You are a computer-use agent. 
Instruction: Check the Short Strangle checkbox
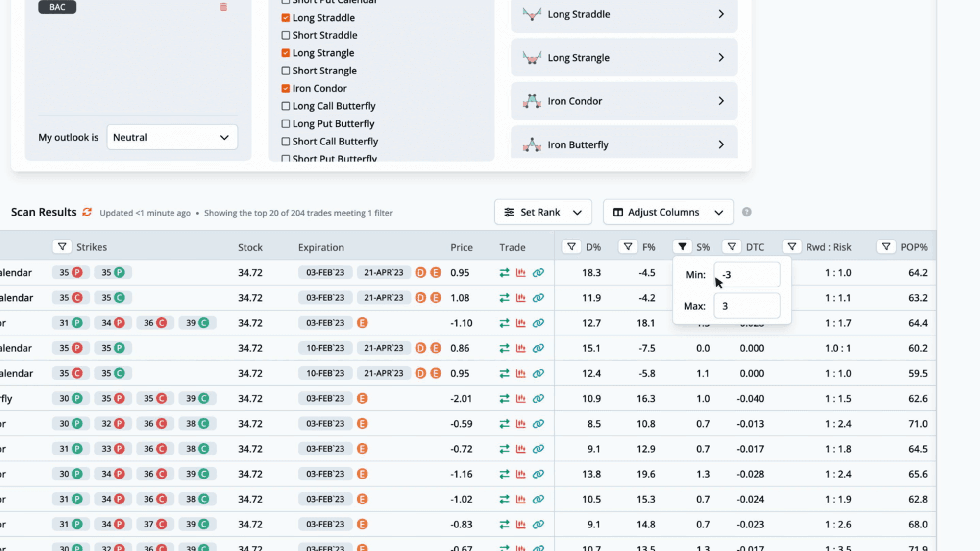(286, 71)
